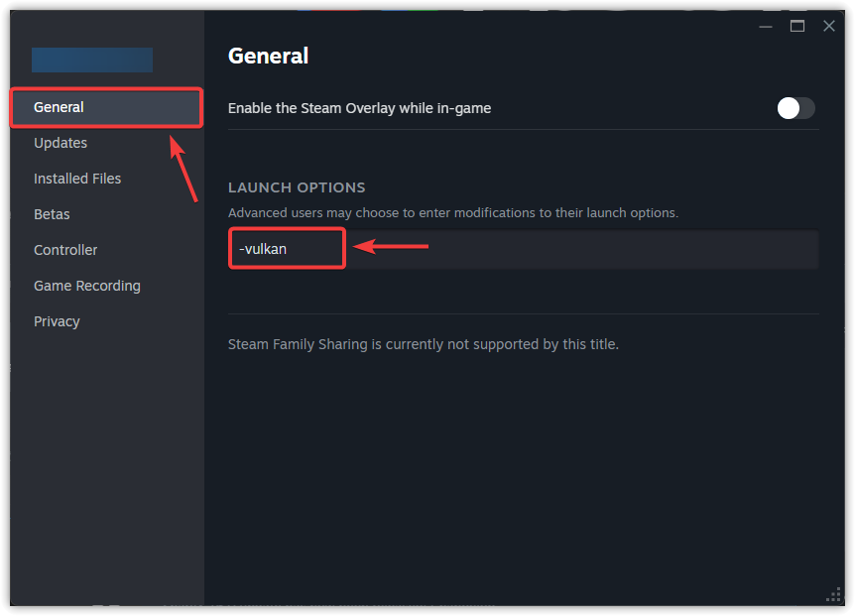This screenshot has height=616, width=855.
Task: Select the game banner at top of sidebar
Action: pyautogui.click(x=91, y=60)
